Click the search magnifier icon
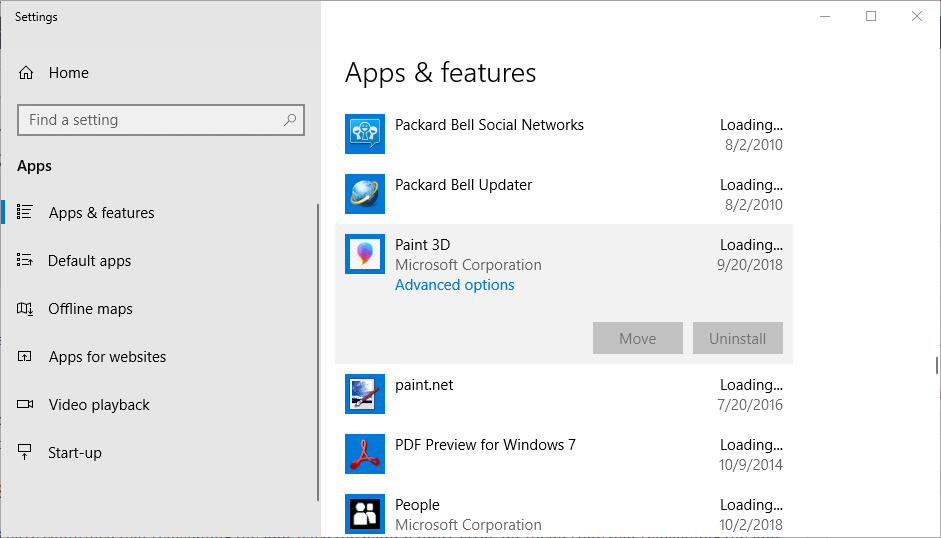941x538 pixels. (x=290, y=120)
